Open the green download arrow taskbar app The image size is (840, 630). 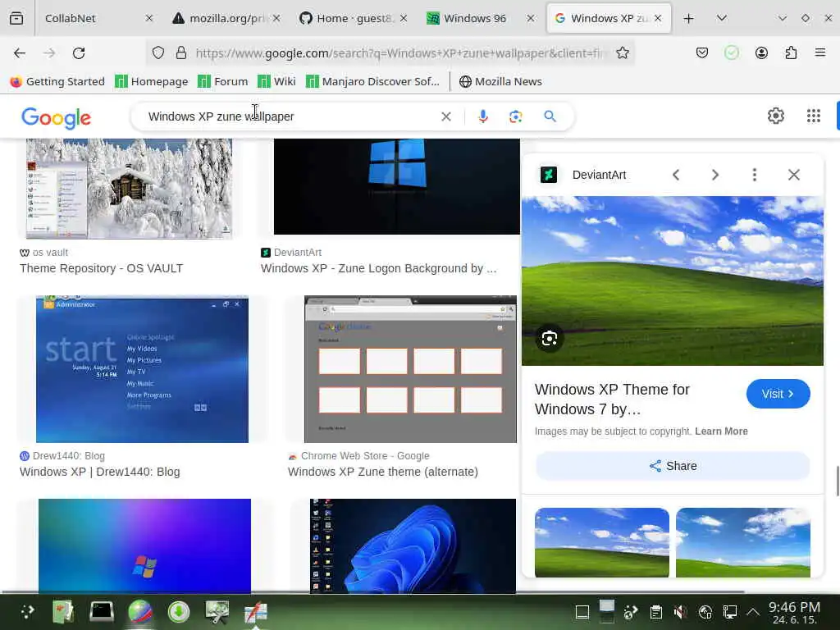pos(178,611)
